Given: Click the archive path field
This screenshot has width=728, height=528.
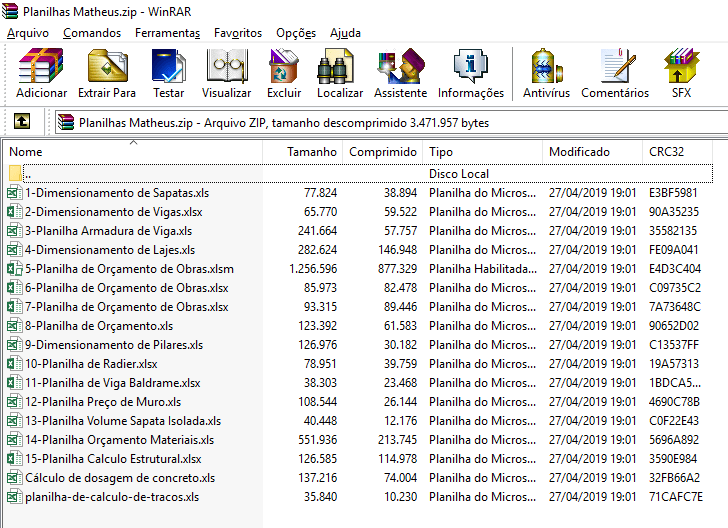Looking at the screenshot, I should 391,123.
